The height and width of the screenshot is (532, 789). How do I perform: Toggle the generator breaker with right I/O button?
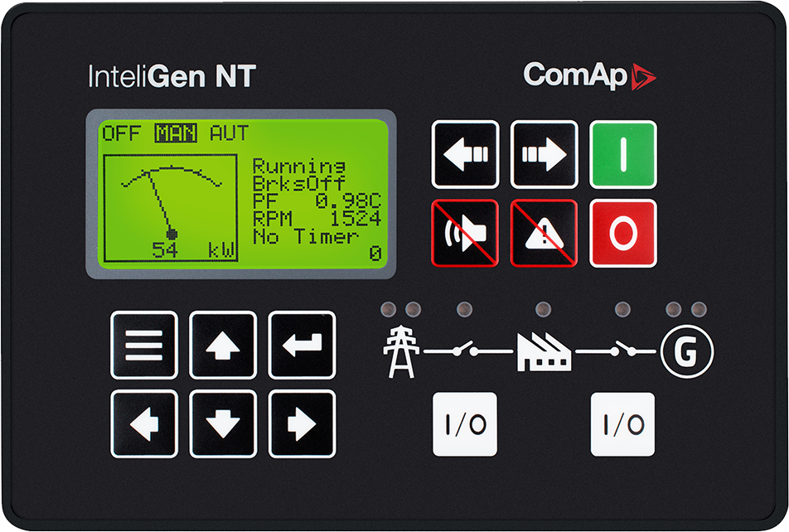625,423
